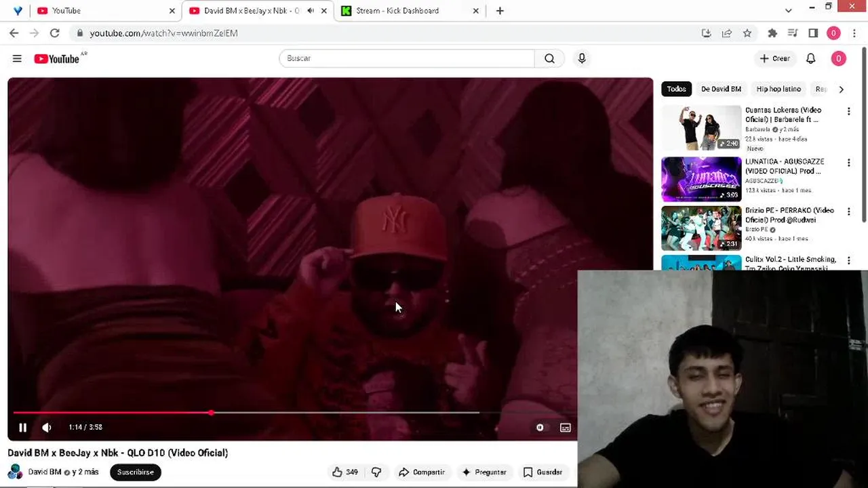Dislike the video with thumbs down
868x488 pixels.
376,472
